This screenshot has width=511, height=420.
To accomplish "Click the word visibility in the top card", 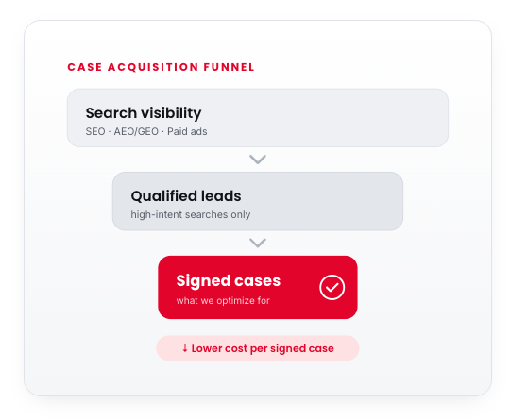I will coord(171,113).
